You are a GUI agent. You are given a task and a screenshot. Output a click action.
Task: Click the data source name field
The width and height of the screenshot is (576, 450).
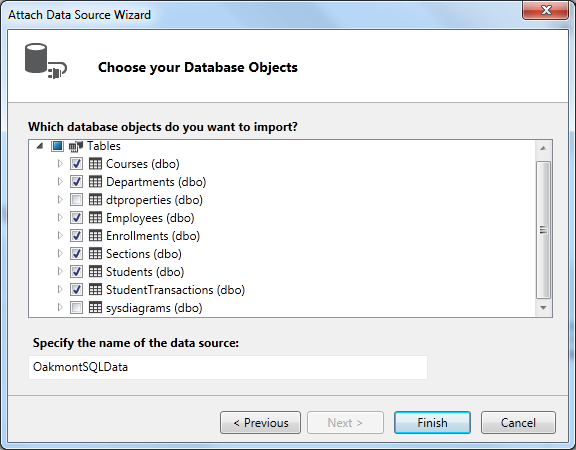[x=228, y=367]
